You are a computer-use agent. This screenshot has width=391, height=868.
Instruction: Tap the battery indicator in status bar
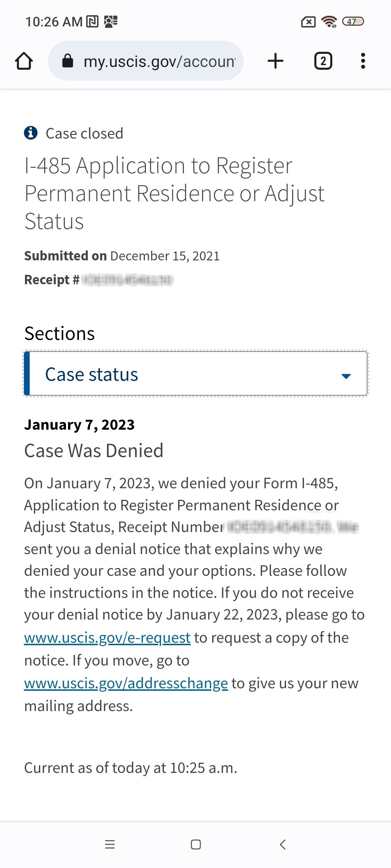353,22
